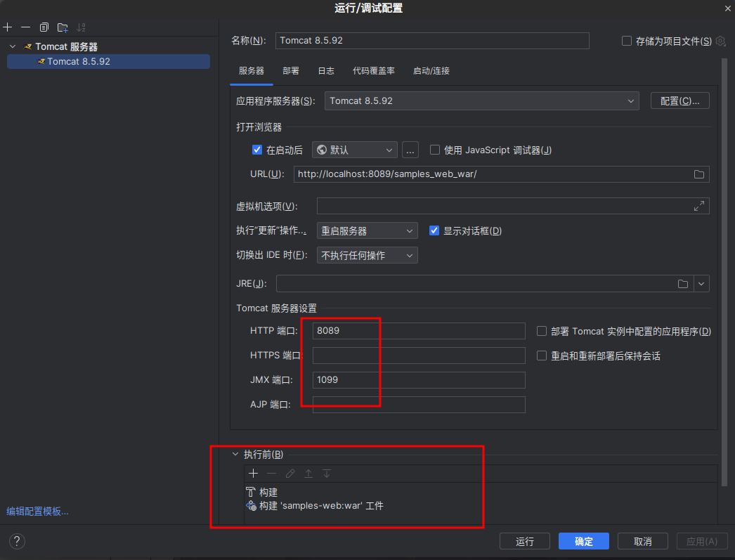Enable deploy applications configured in Tomcat instance
This screenshot has width=735, height=560.
[541, 332]
